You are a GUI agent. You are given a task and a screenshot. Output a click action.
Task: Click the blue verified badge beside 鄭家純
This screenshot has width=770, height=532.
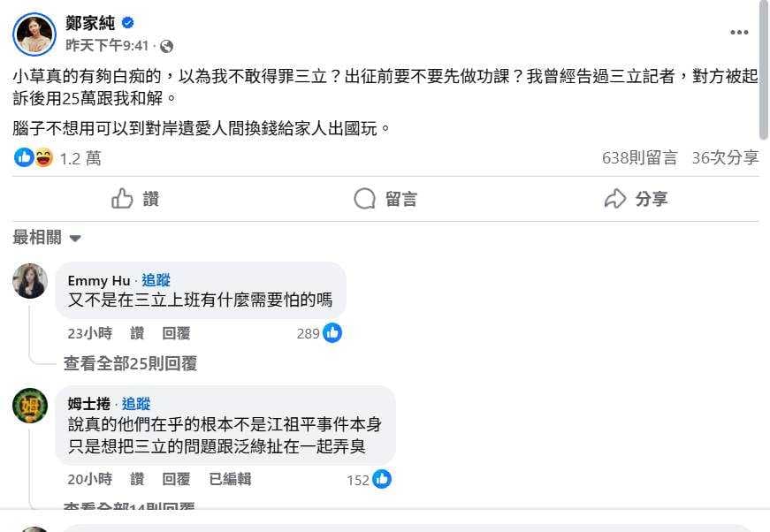(x=127, y=22)
